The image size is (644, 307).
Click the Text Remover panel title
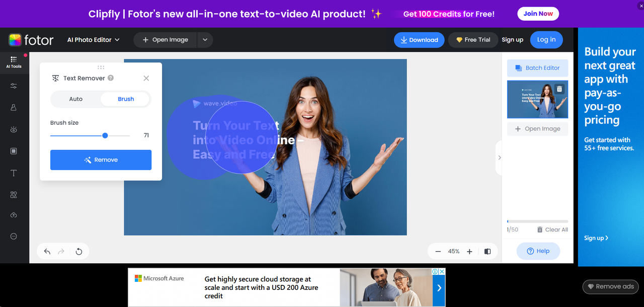(84, 78)
